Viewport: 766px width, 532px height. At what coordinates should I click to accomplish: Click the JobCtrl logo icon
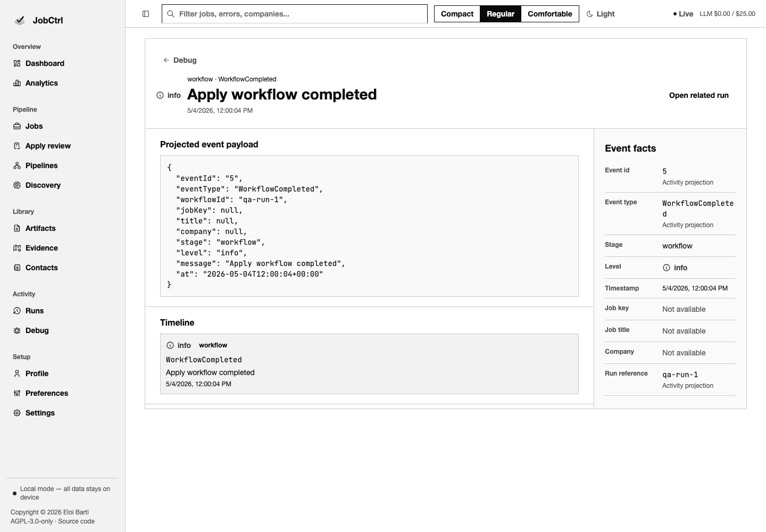point(20,20)
